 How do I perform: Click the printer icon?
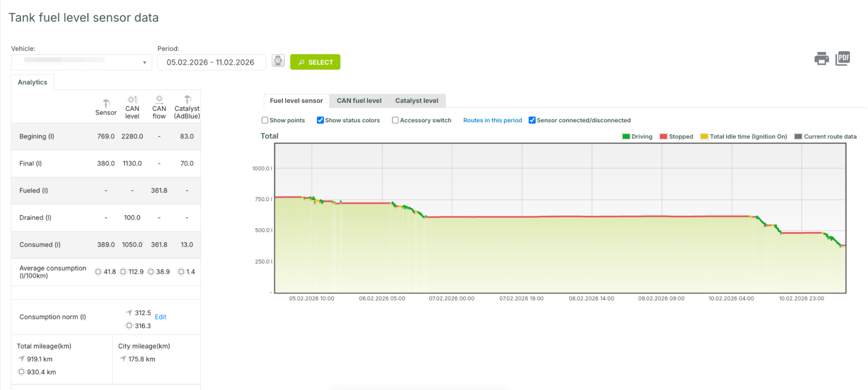[821, 59]
